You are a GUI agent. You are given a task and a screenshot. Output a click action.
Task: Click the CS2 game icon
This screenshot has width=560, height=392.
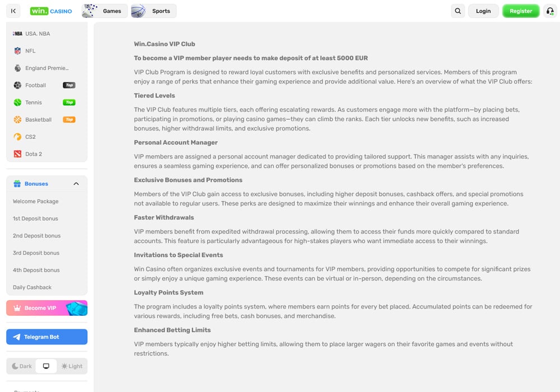coord(17,137)
